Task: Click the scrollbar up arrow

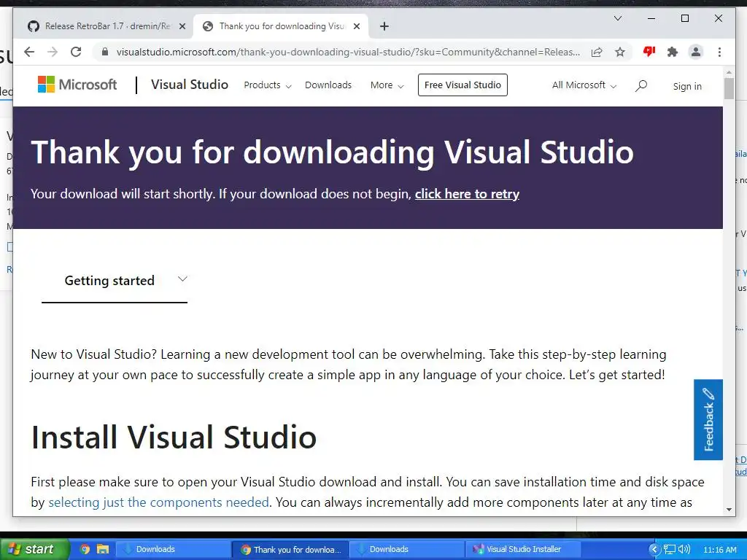Action: tap(729, 72)
